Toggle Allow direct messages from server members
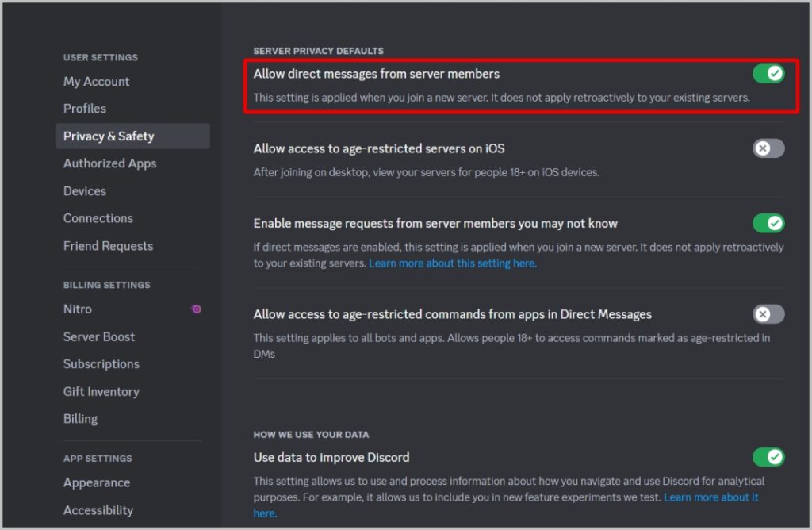Viewport: 812px width, 530px height. tap(768, 74)
